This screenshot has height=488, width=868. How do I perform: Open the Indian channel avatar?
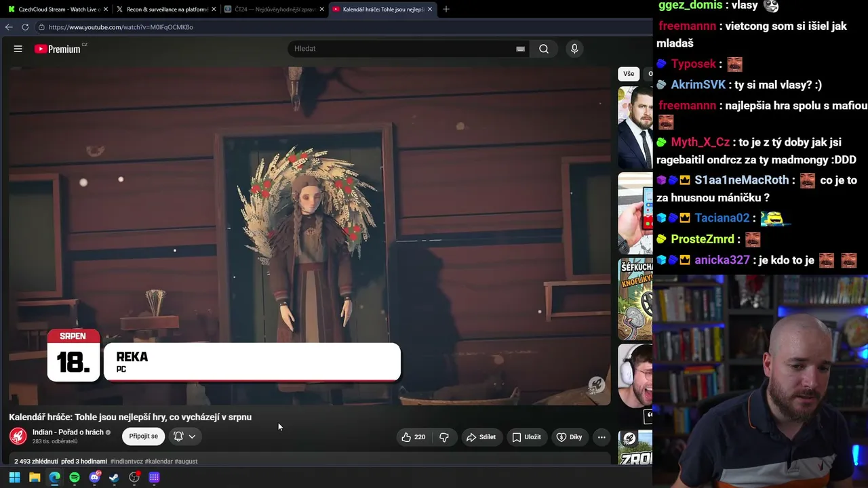pos(18,436)
